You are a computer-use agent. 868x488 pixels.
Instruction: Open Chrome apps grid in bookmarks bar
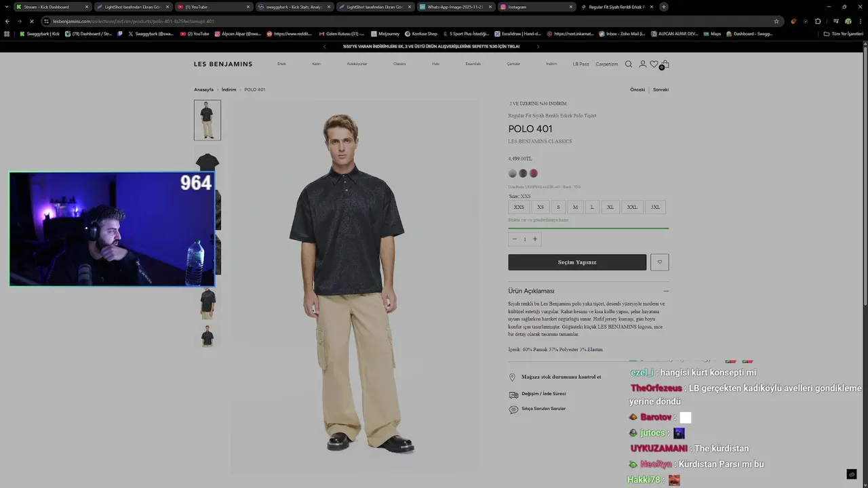coord(7,33)
